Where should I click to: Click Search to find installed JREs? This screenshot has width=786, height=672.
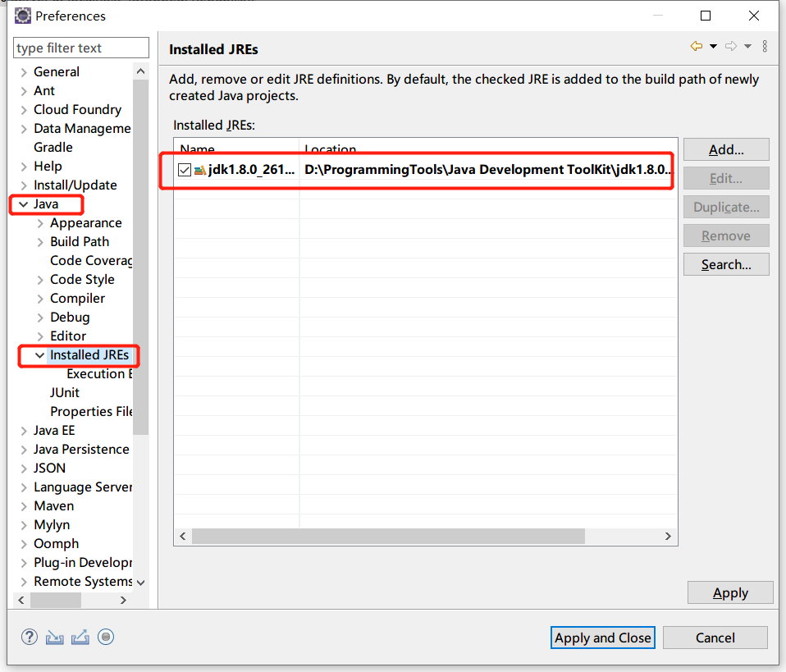725,263
